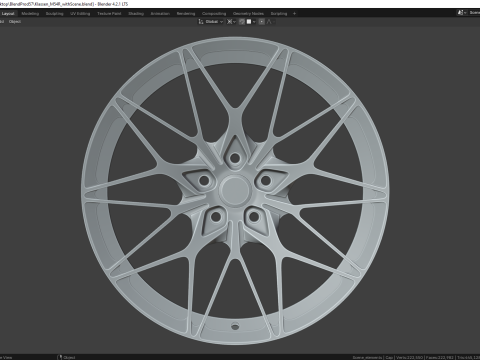Switch to the Modeling workspace tab
Viewport: 480px width, 360px height.
tap(30, 14)
